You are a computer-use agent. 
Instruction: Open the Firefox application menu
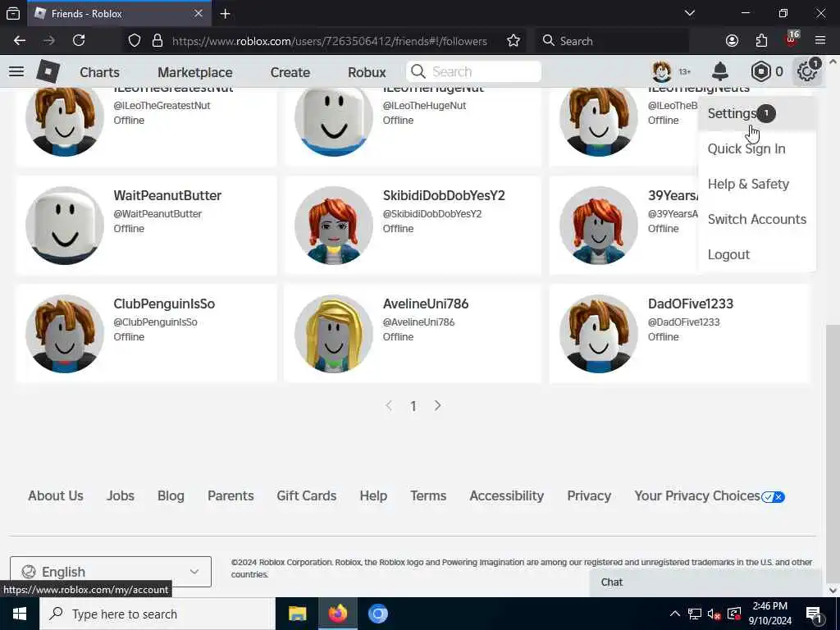click(x=820, y=41)
